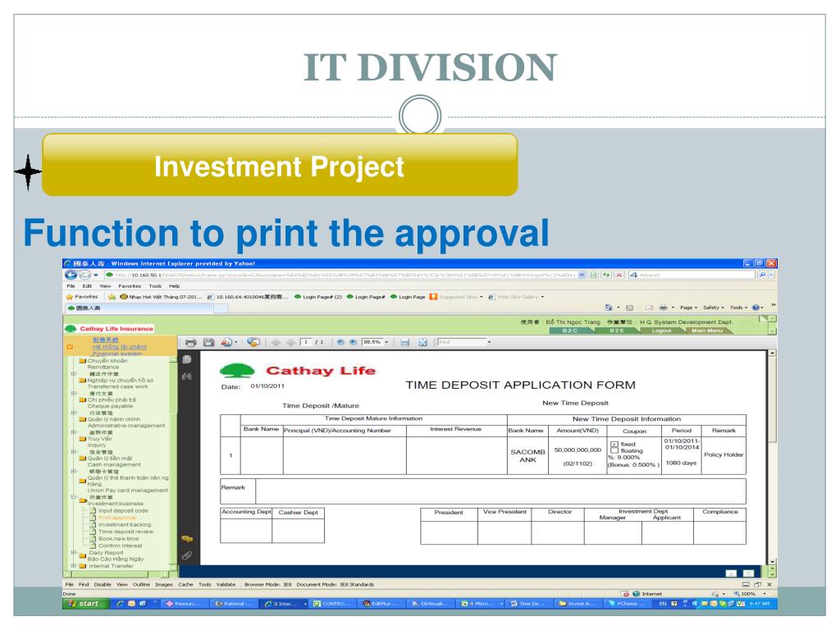Viewport: 840px width, 630px height.
Task: Open Validate in developer toolbar
Action: (226, 584)
